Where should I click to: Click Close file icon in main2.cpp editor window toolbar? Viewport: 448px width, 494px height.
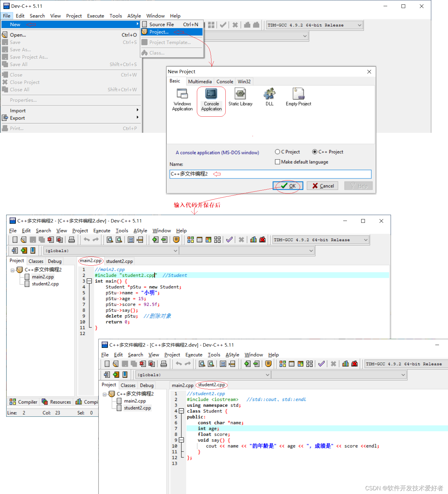51,240
